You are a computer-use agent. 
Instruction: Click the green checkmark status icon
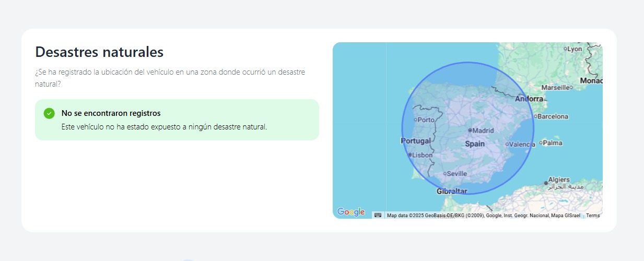(49, 113)
